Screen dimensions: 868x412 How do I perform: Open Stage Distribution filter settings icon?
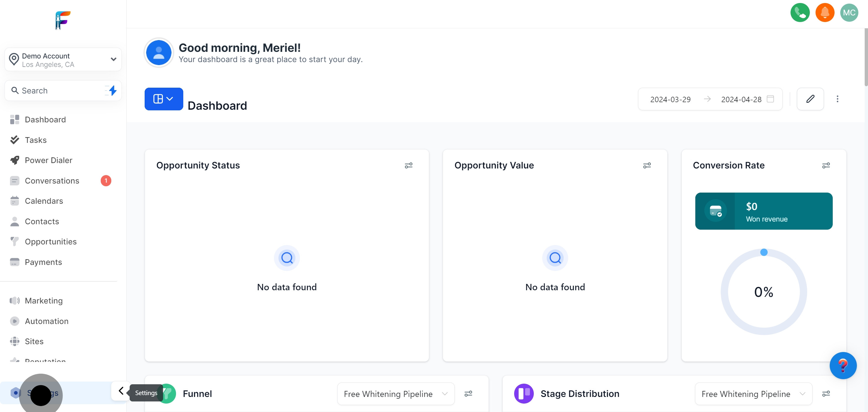(x=826, y=394)
